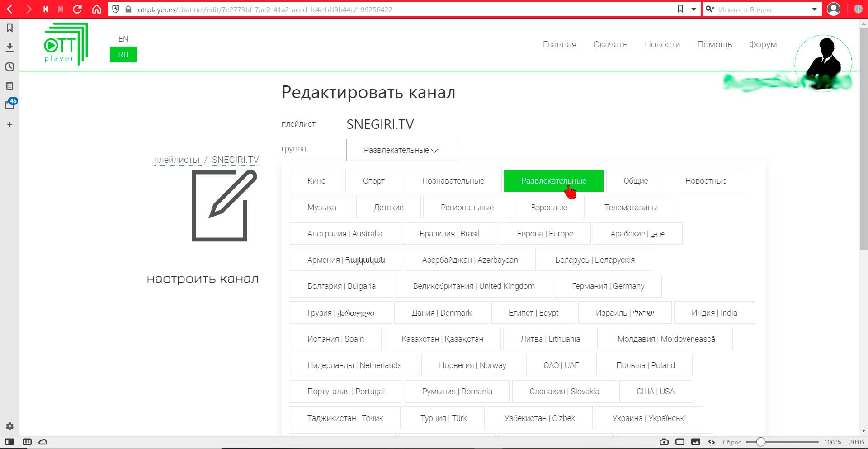868x449 pixels.
Task: Open the Помощь menu item
Action: (714, 44)
